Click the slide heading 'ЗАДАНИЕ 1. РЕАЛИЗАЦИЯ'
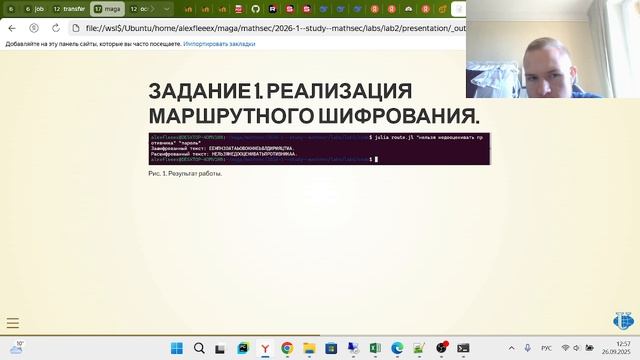 [x=280, y=91]
